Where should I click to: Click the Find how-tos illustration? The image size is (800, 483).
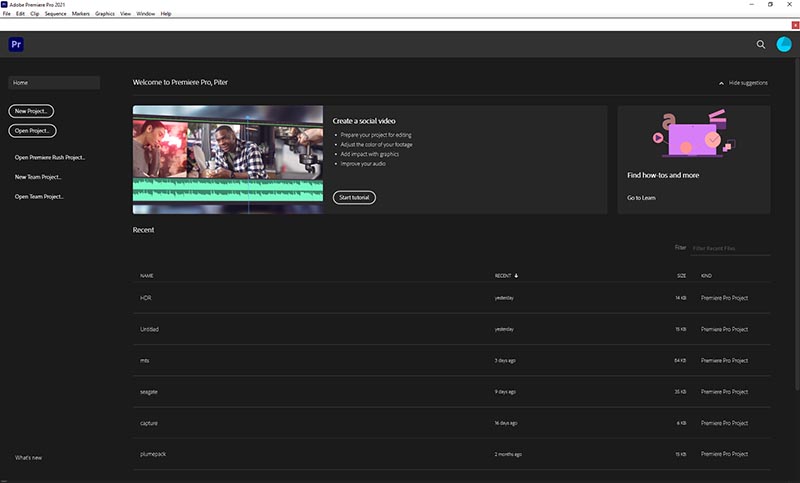[x=694, y=134]
